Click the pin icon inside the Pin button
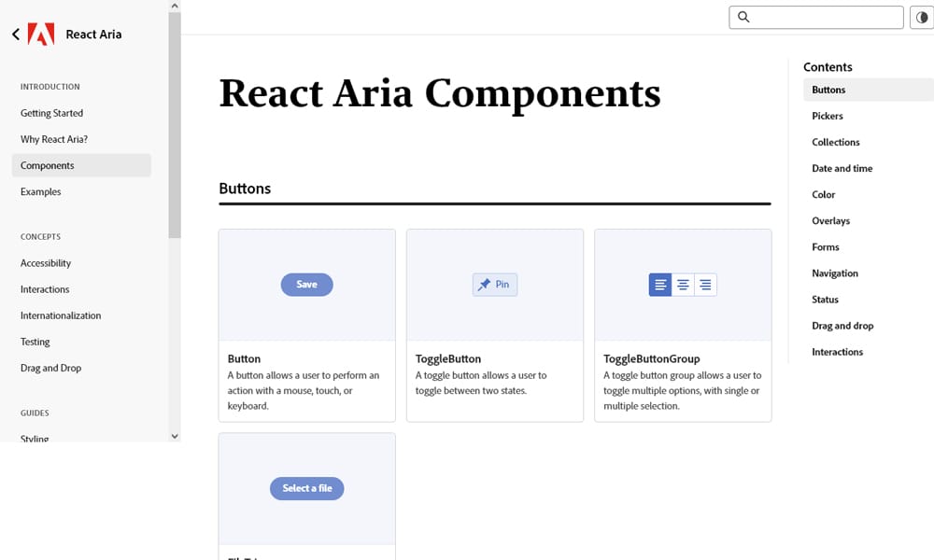The height and width of the screenshot is (560, 934). pos(484,285)
